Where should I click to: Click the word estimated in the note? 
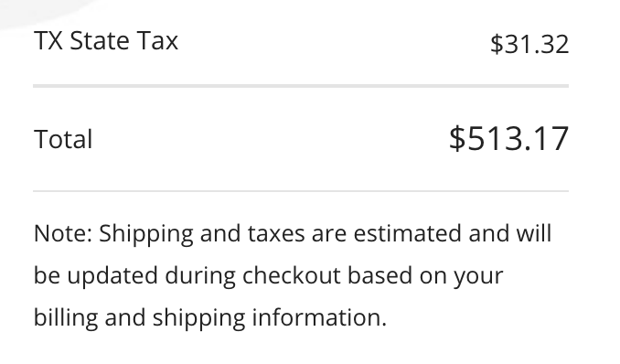407,233
